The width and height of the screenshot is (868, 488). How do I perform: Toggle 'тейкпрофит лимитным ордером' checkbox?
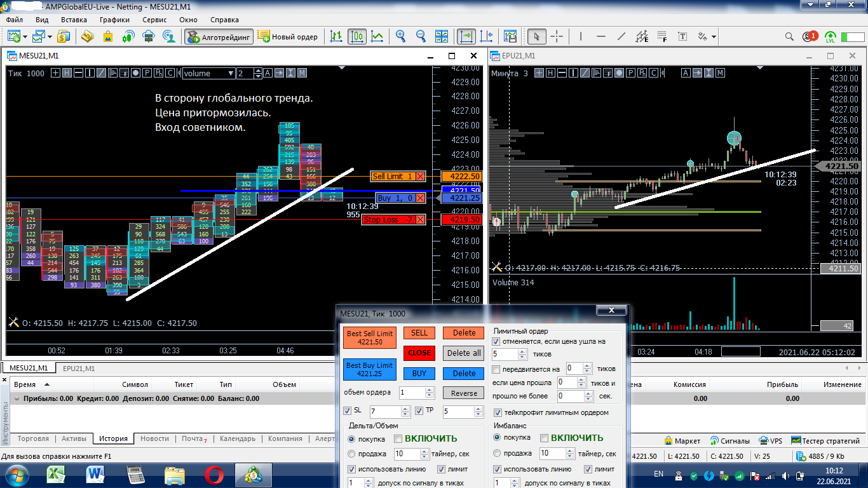tap(496, 412)
